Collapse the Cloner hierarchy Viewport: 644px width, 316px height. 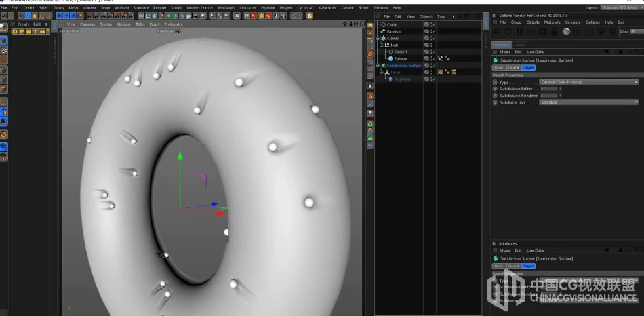378,38
